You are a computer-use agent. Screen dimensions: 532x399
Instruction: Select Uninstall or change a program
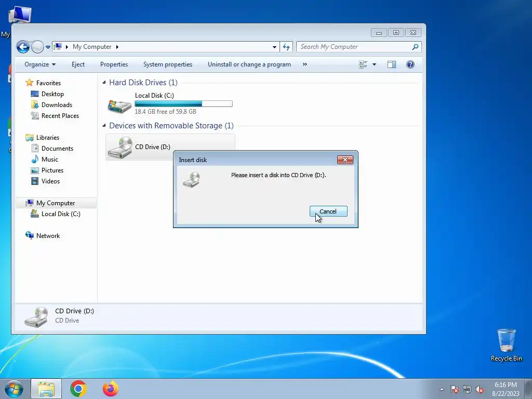pos(249,64)
